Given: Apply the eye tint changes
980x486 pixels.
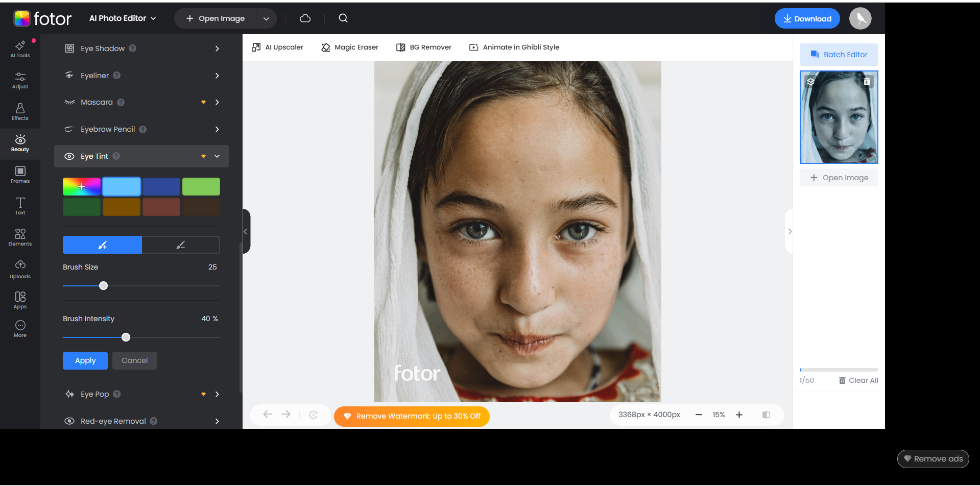Looking at the screenshot, I should tap(85, 360).
